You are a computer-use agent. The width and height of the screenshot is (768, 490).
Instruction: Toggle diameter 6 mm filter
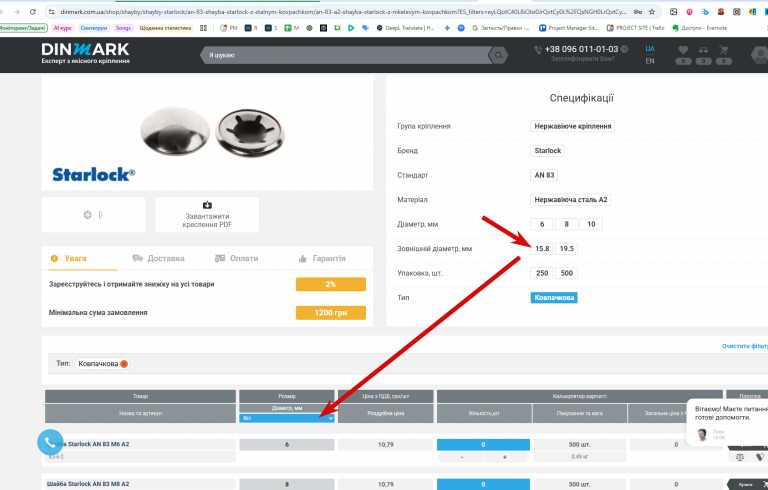click(542, 224)
